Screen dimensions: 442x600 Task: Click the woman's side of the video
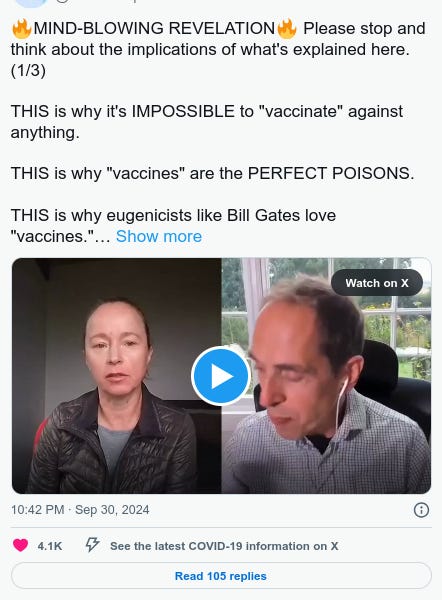pos(117,376)
